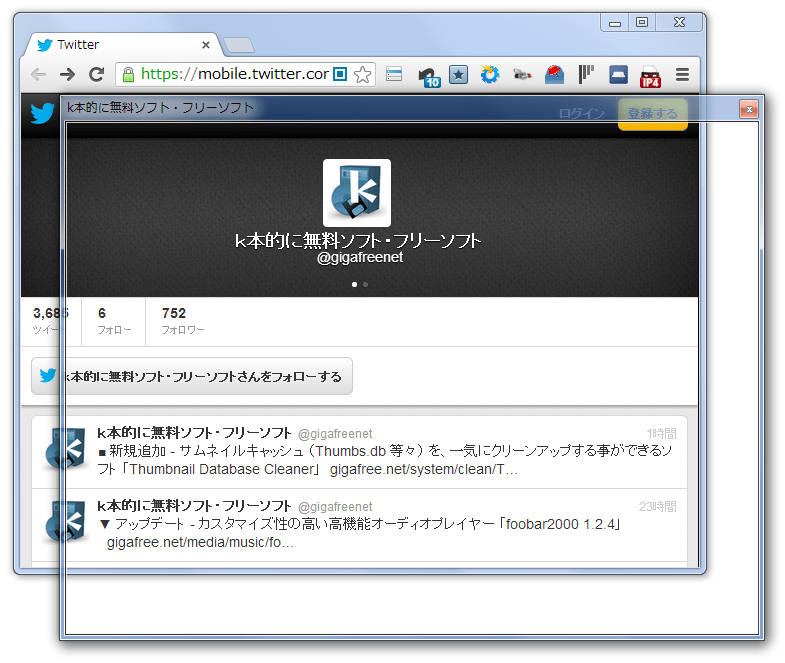Click the profile avatar k logo image
The image size is (785, 663).
(x=357, y=193)
